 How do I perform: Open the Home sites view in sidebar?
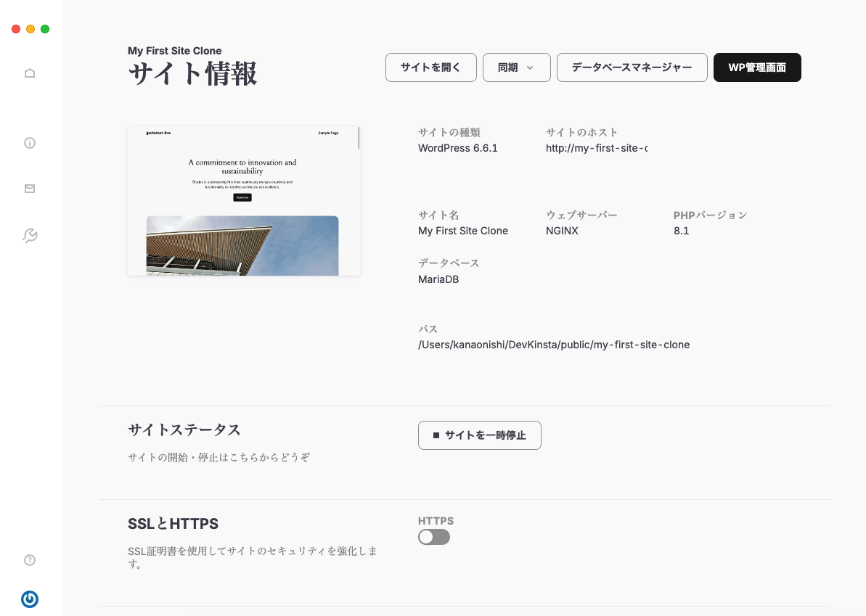(x=29, y=73)
